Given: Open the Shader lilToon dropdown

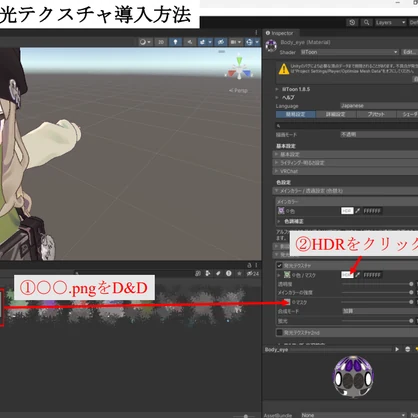Looking at the screenshot, I should (349, 52).
